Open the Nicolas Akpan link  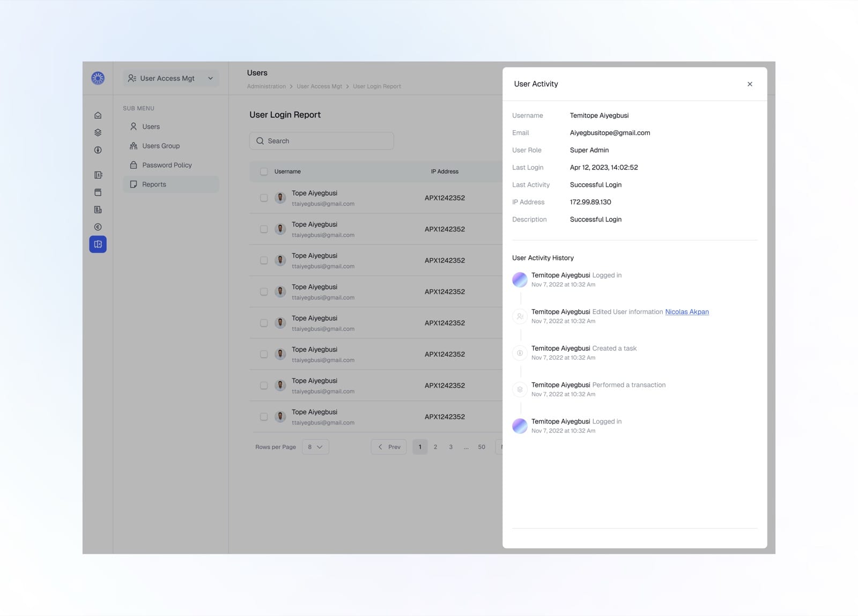tap(687, 311)
